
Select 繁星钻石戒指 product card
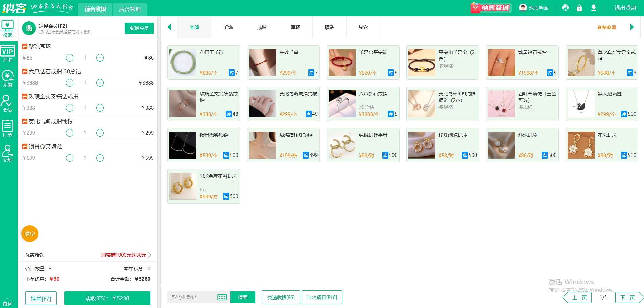522,63
